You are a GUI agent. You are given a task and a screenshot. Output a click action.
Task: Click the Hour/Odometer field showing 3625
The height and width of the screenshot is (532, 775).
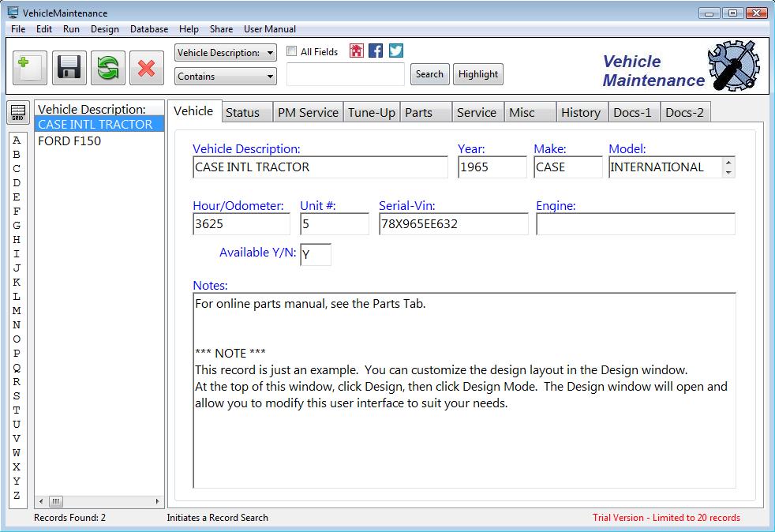coord(241,224)
